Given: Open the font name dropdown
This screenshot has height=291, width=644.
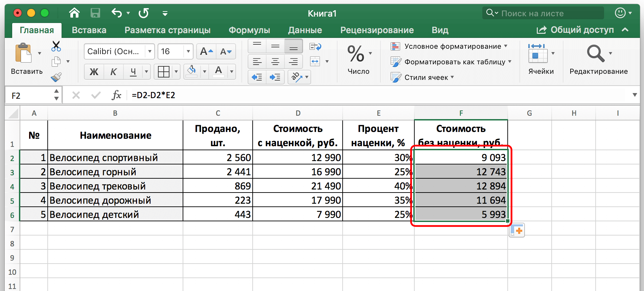Looking at the screenshot, I should (150, 51).
